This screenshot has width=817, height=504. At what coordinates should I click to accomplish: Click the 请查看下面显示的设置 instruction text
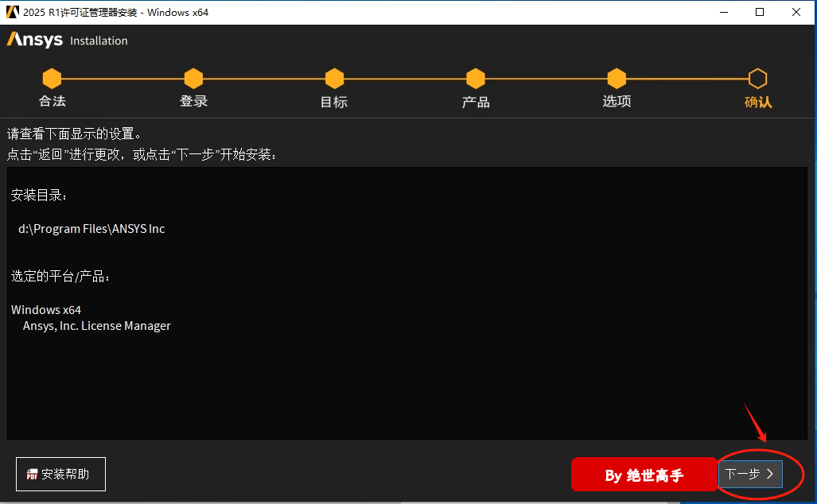tap(74, 134)
